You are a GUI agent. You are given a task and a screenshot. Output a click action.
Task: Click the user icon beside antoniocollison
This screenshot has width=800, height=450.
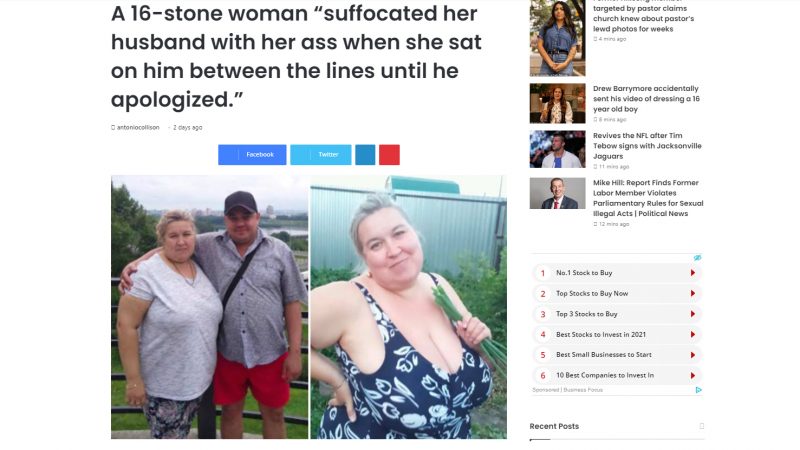tap(113, 128)
